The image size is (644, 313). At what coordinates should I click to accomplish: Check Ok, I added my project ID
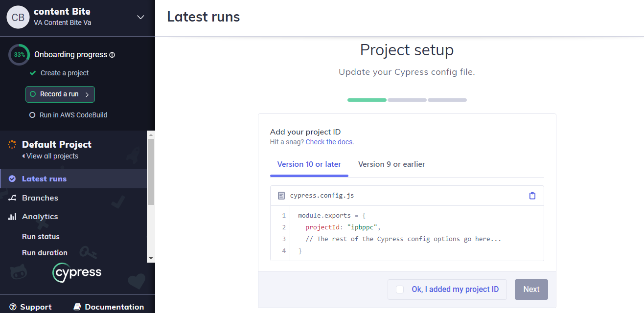400,290
